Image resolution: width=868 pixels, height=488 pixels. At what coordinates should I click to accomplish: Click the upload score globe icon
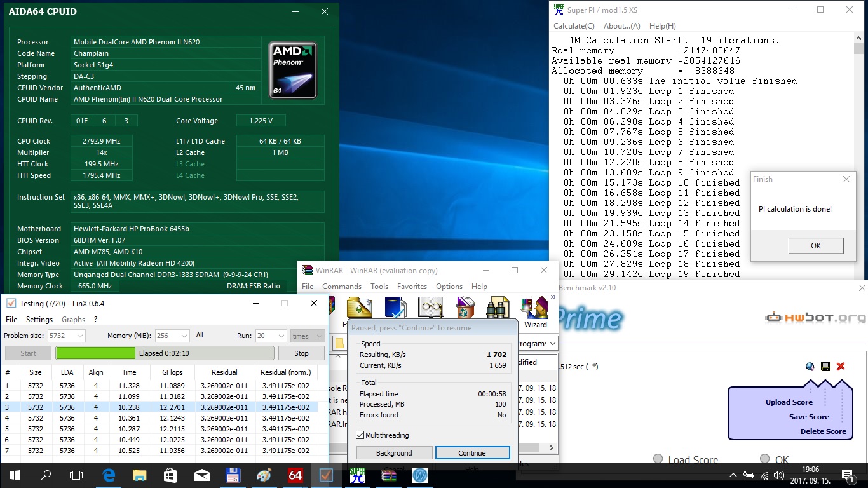tap(810, 367)
